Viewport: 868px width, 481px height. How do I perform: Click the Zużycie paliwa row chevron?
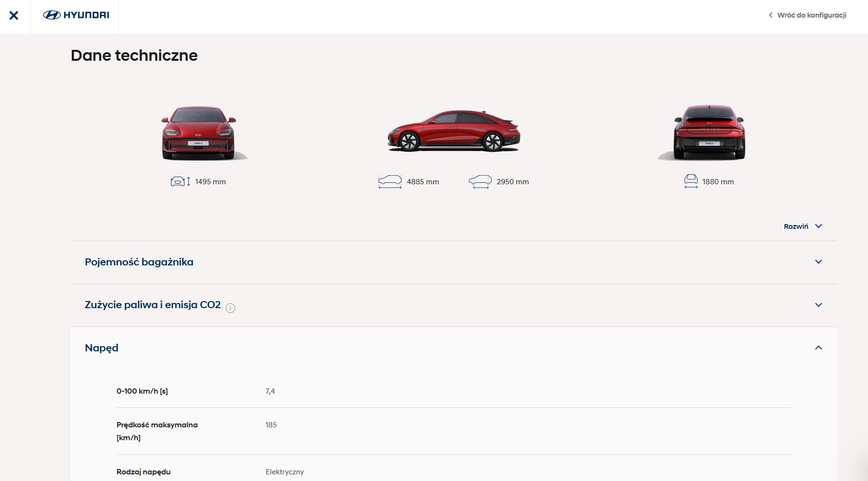(819, 305)
